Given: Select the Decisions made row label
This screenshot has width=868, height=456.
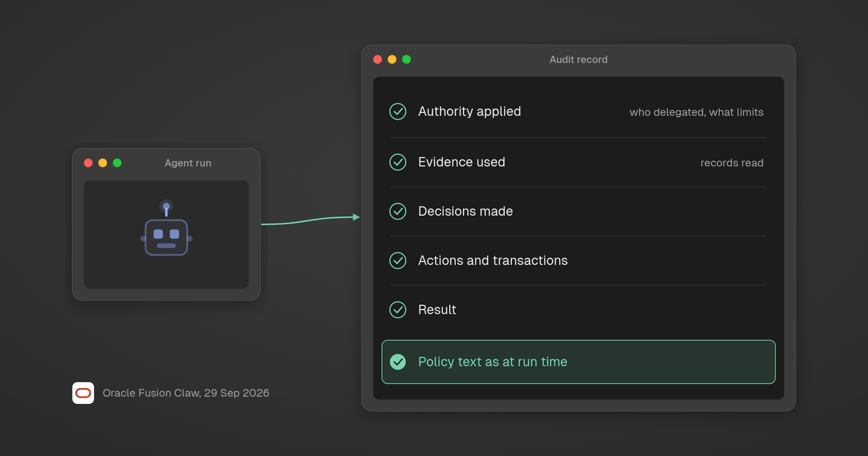Looking at the screenshot, I should pos(465,211).
